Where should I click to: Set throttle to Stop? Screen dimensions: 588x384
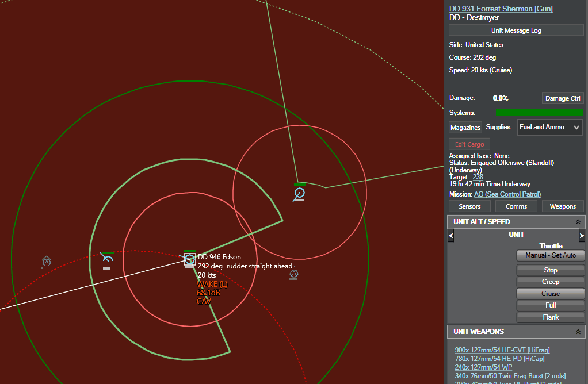pos(551,270)
